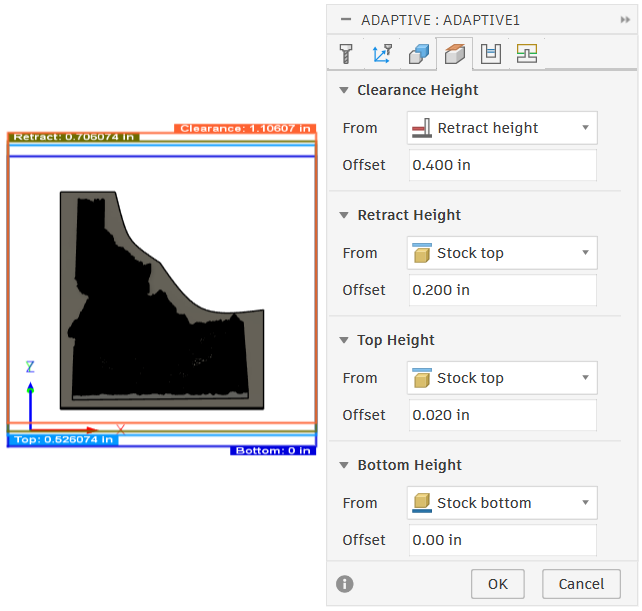Open the Linking tab icon

tap(527, 54)
